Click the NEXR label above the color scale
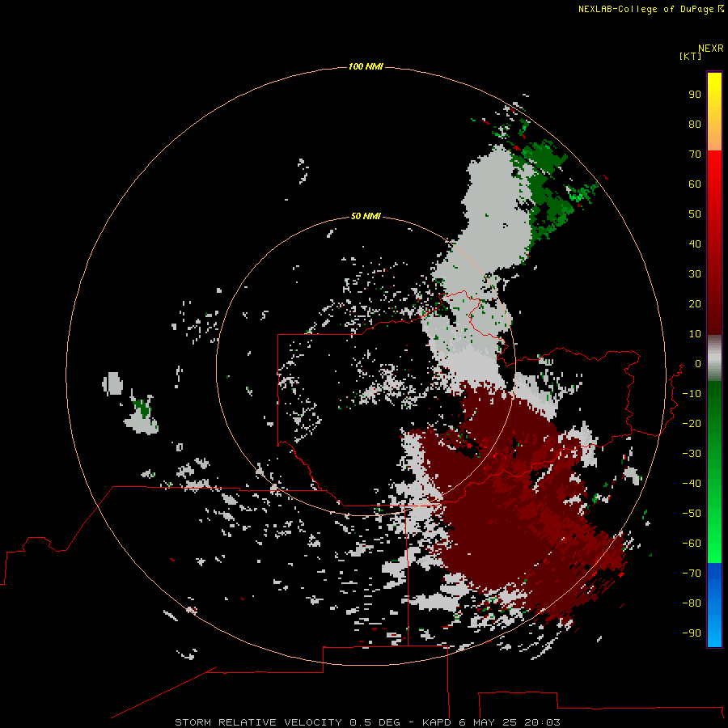The width and height of the screenshot is (728, 728). coord(711,49)
